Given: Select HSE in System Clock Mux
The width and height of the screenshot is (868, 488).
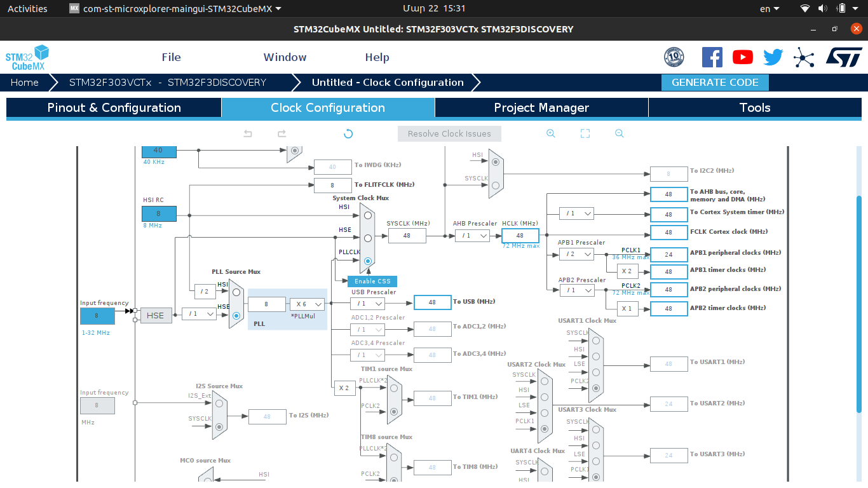Looking at the screenshot, I should click(x=368, y=238).
